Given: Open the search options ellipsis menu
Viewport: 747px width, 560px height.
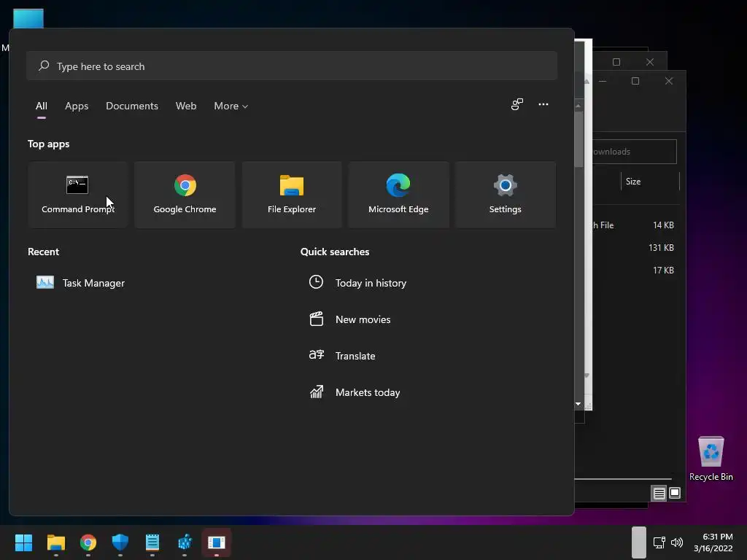Looking at the screenshot, I should pyautogui.click(x=543, y=104).
